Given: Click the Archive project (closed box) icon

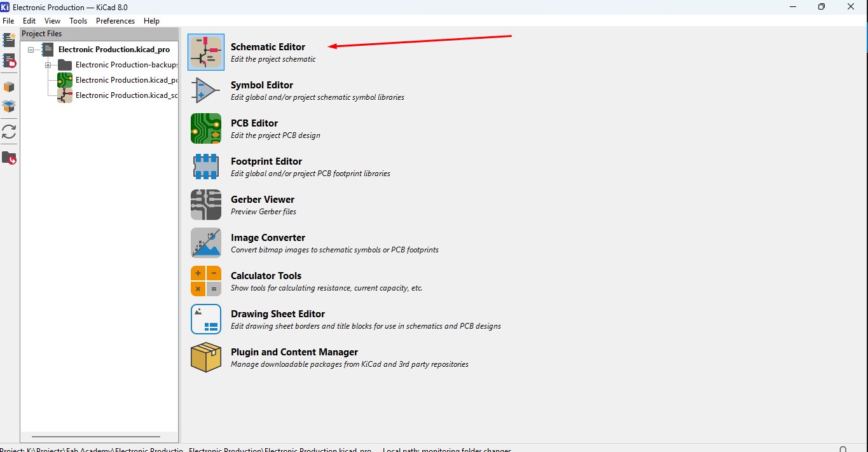Looking at the screenshot, I should [9, 87].
